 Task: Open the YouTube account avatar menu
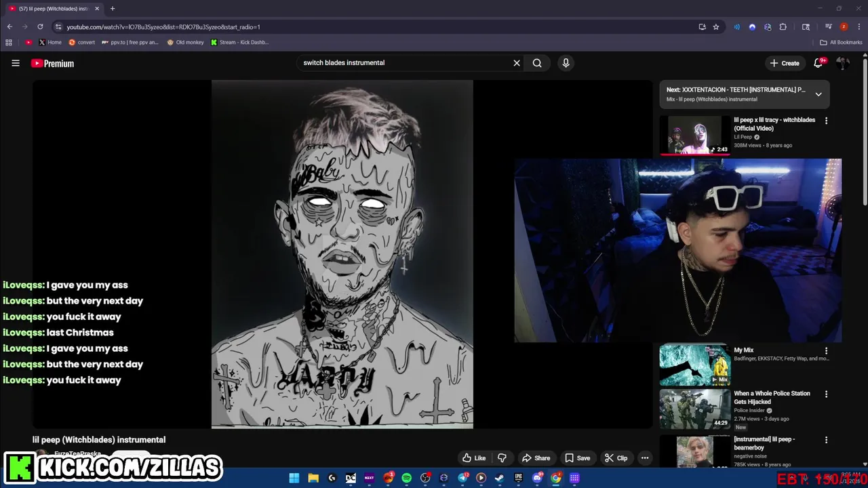click(x=843, y=63)
